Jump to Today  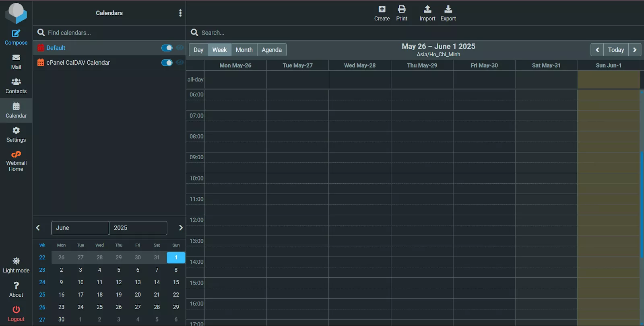pos(616,50)
